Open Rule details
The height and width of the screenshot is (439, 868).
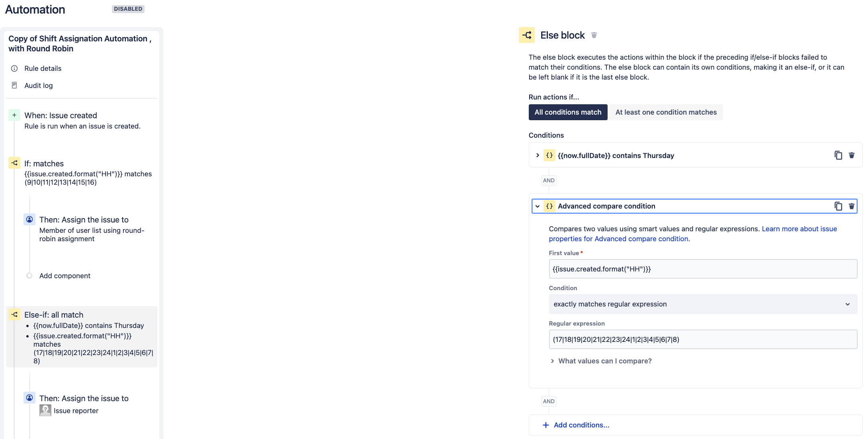43,68
